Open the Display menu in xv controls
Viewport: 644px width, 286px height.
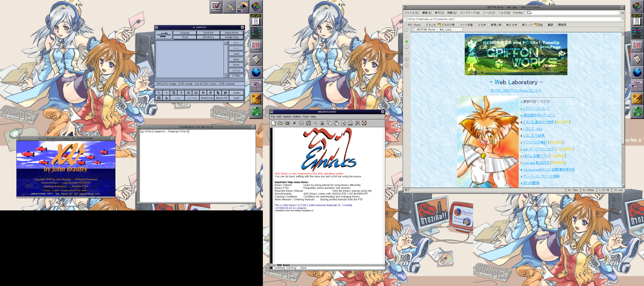[185, 33]
